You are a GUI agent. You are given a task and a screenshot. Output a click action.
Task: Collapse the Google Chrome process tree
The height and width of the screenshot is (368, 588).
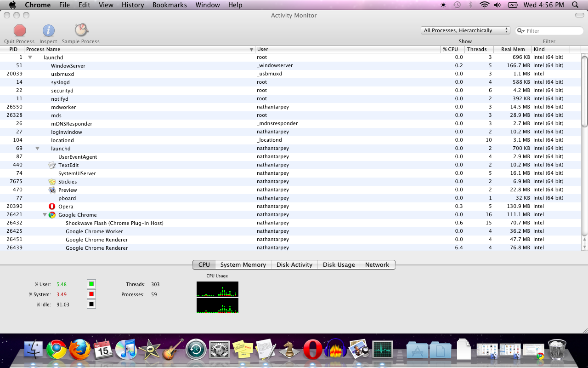pos(45,215)
